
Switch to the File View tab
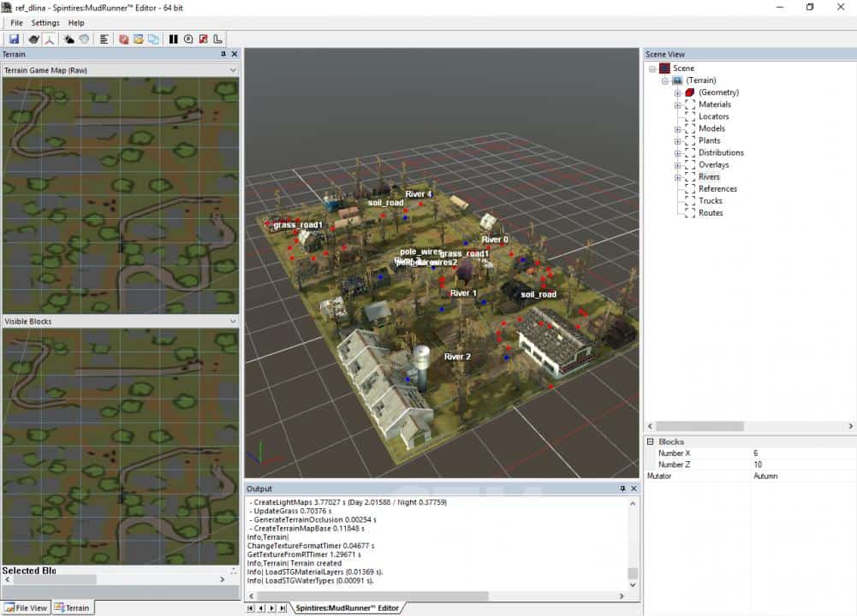[26, 608]
